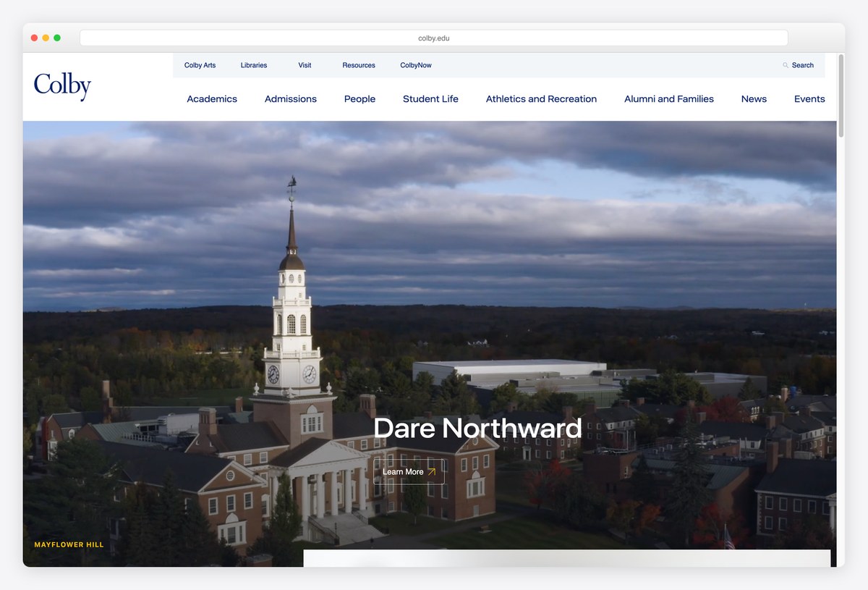Open the Colby Arts link
Screen dimensions: 868x590
(x=200, y=65)
